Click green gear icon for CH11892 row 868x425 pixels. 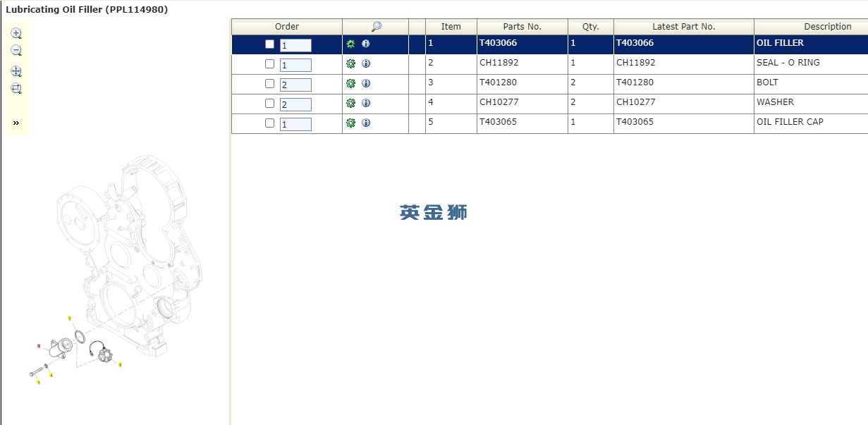[350, 63]
